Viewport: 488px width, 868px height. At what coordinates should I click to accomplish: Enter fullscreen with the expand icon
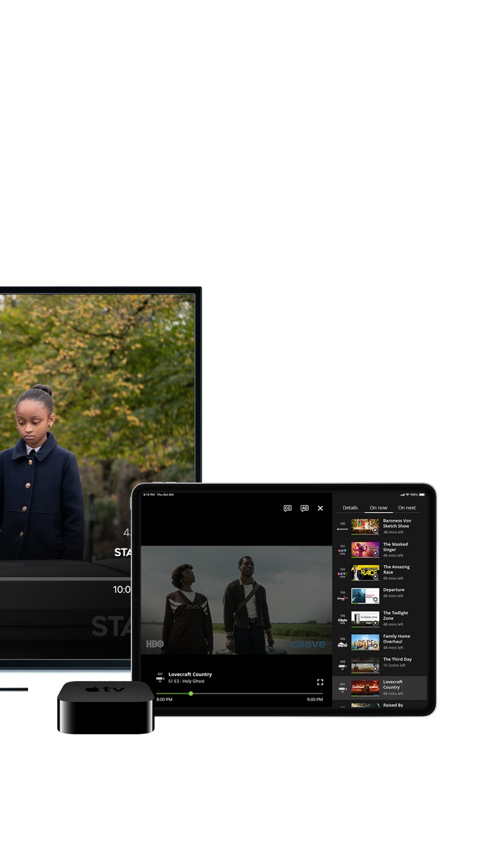pos(320,682)
